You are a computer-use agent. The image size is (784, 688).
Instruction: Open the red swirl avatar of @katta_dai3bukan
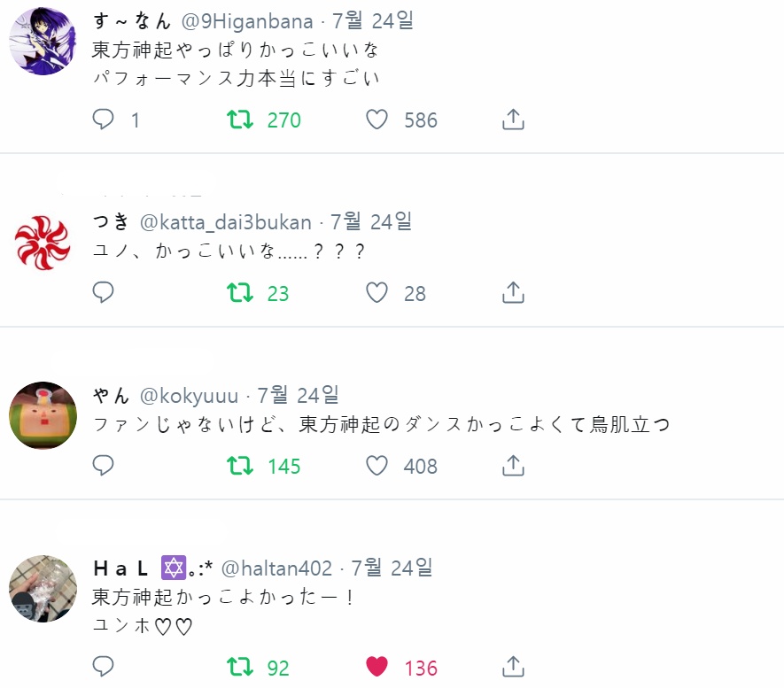(x=43, y=243)
